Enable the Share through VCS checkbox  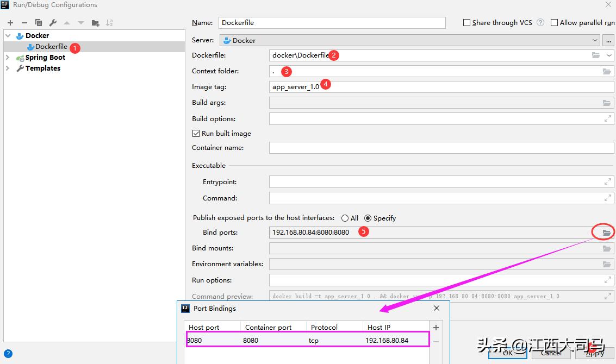point(466,23)
